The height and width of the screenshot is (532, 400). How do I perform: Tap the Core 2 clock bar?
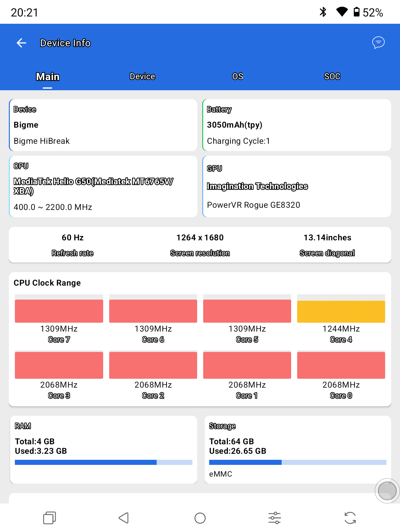point(153,365)
